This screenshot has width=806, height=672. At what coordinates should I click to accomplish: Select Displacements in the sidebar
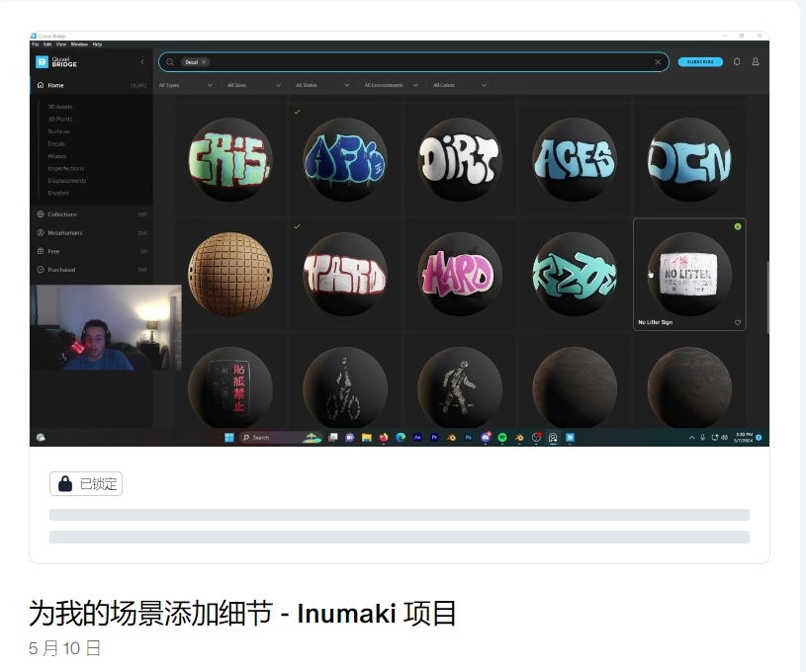click(x=67, y=181)
